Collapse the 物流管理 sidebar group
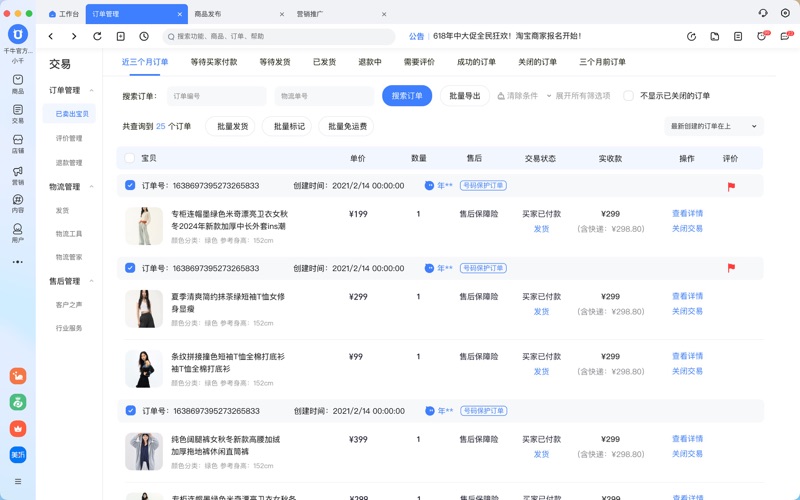The width and height of the screenshot is (800, 500). (x=92, y=187)
